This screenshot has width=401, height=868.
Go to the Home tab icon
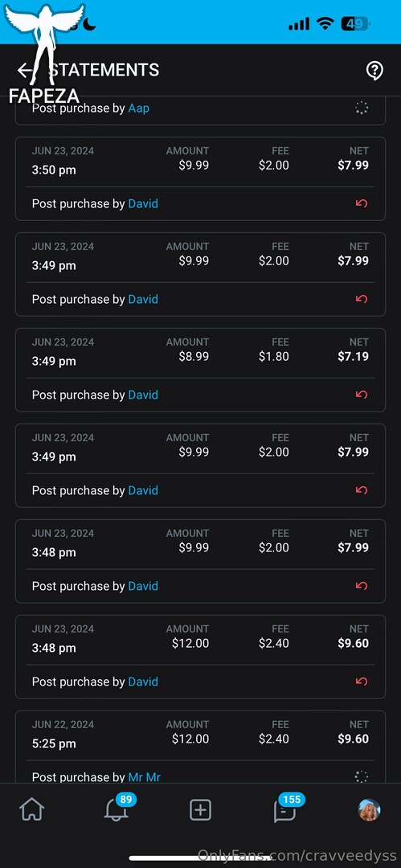[31, 810]
